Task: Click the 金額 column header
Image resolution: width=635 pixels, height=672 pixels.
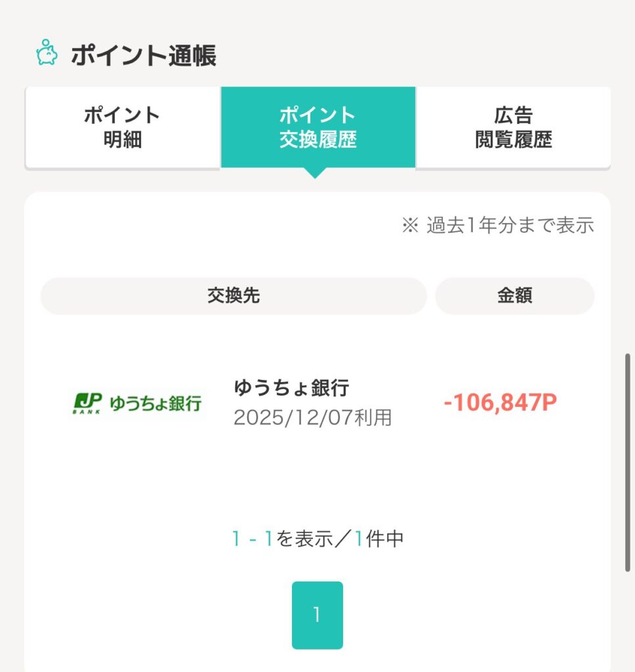Action: pos(514,296)
